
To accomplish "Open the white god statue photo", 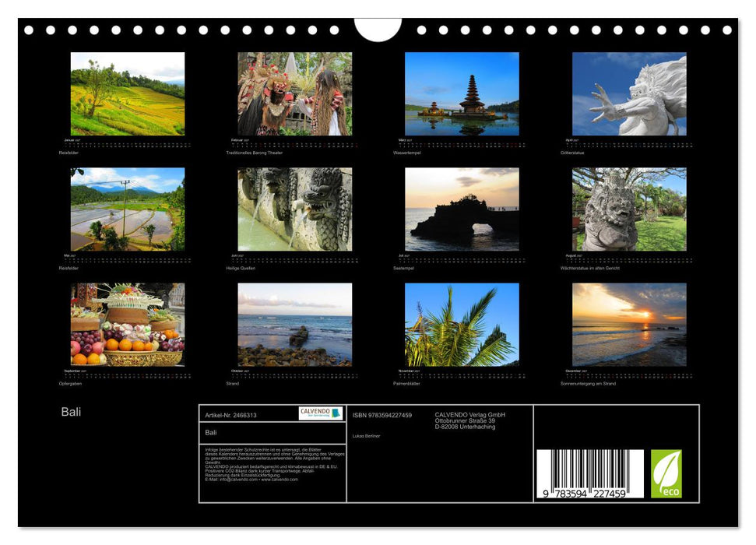I will 629,93.
